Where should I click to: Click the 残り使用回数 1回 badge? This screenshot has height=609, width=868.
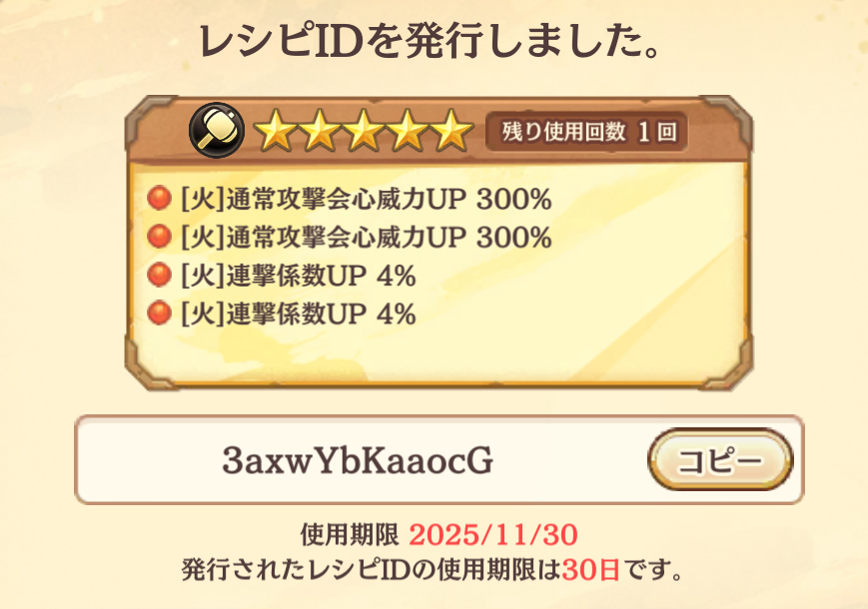586,132
